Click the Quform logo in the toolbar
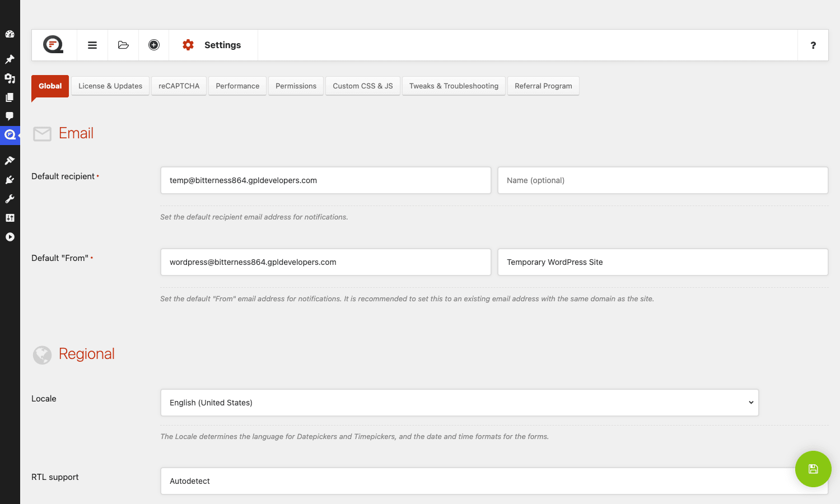 point(54,45)
